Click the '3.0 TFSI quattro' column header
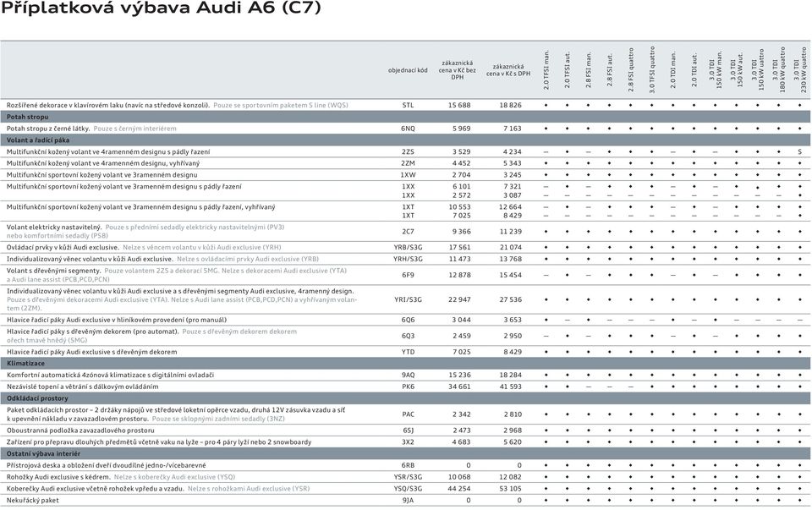 (x=652, y=70)
